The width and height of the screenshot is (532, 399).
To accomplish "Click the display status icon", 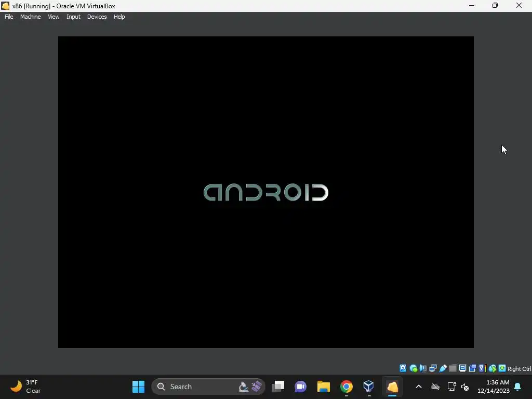I will [462, 368].
